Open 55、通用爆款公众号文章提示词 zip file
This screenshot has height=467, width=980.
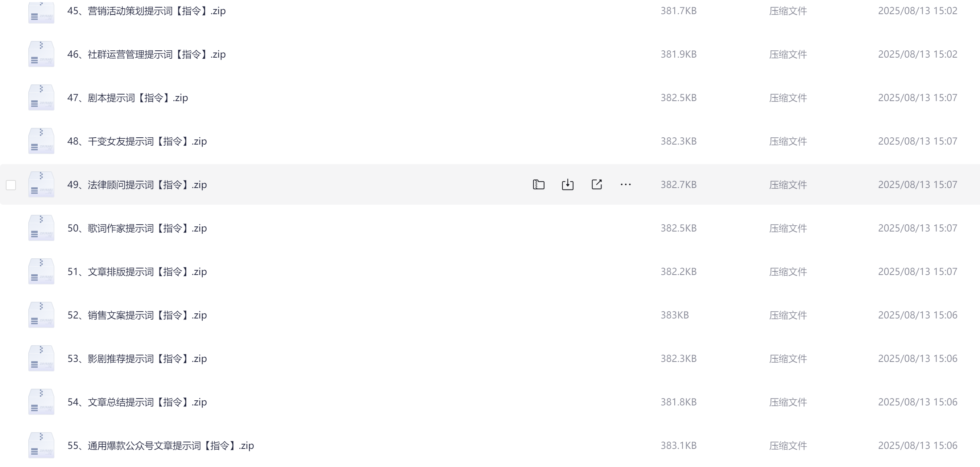pyautogui.click(x=161, y=445)
